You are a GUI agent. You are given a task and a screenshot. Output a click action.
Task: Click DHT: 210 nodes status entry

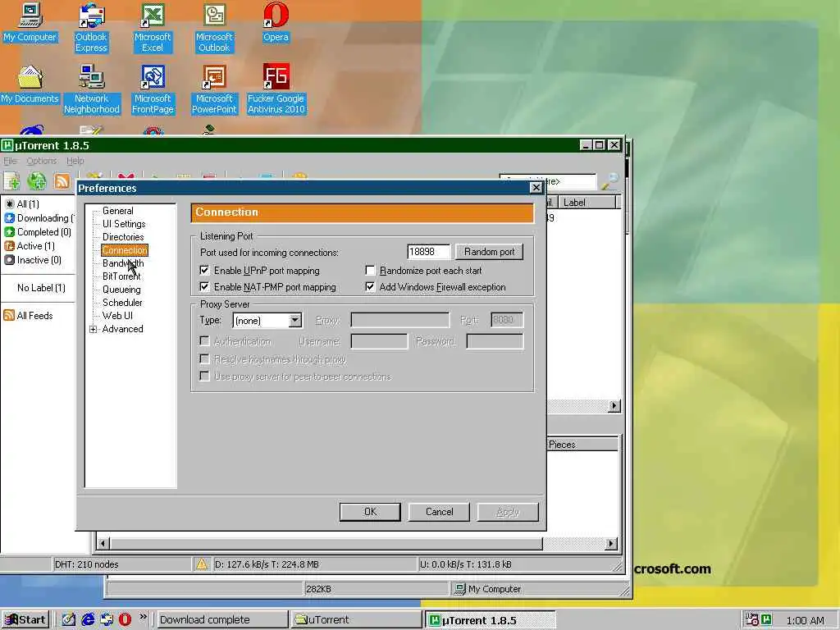click(86, 564)
